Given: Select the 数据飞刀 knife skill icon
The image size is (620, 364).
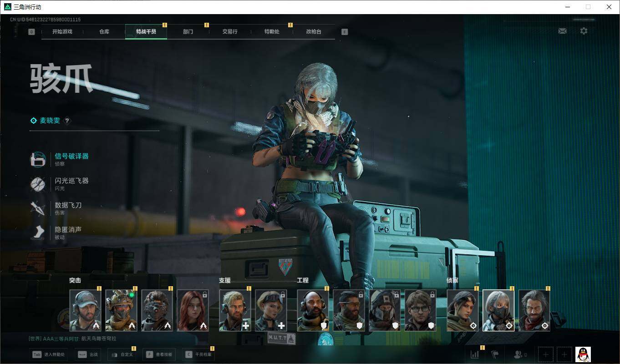Looking at the screenshot, I should pos(38,208).
